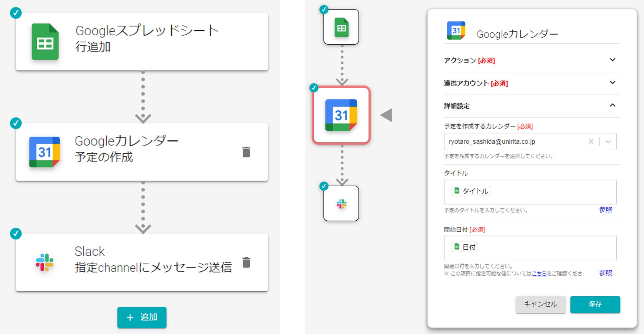Open 参照 link under the start date field
Screen dimensions: 644x334
click(606, 273)
